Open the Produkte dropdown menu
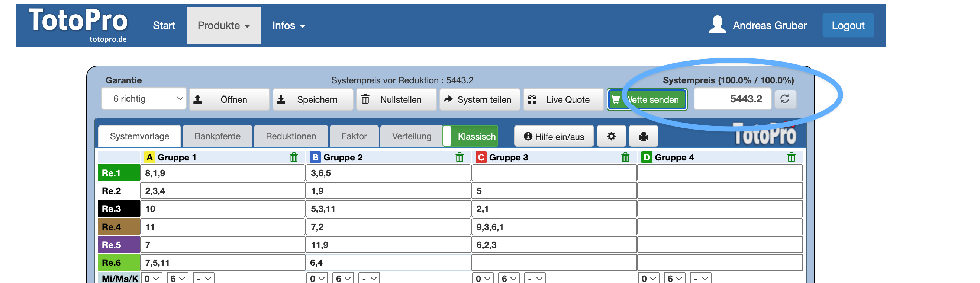The image size is (980, 283). (224, 26)
